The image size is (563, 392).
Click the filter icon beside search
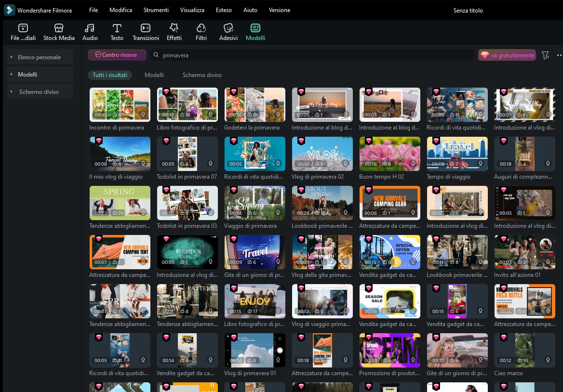tap(545, 55)
